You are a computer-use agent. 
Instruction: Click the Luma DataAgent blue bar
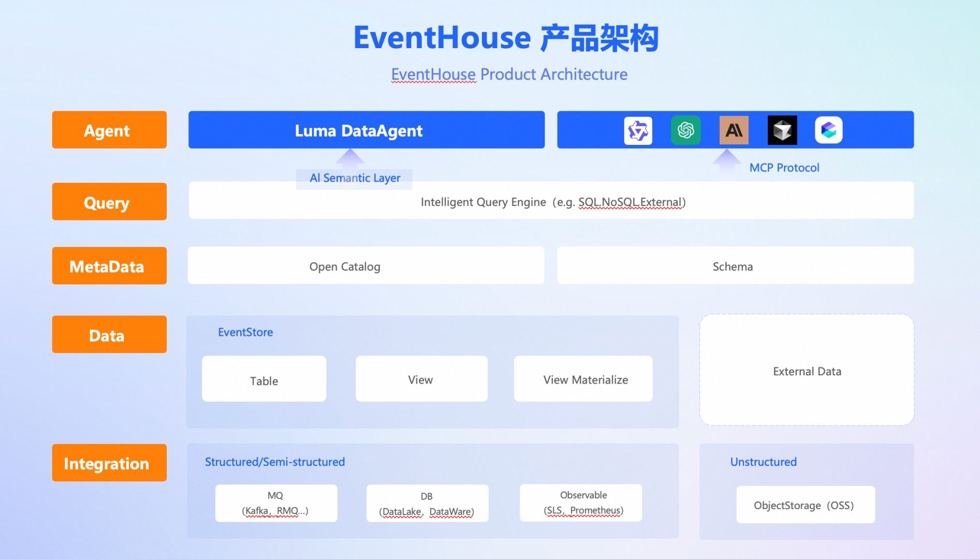(366, 130)
